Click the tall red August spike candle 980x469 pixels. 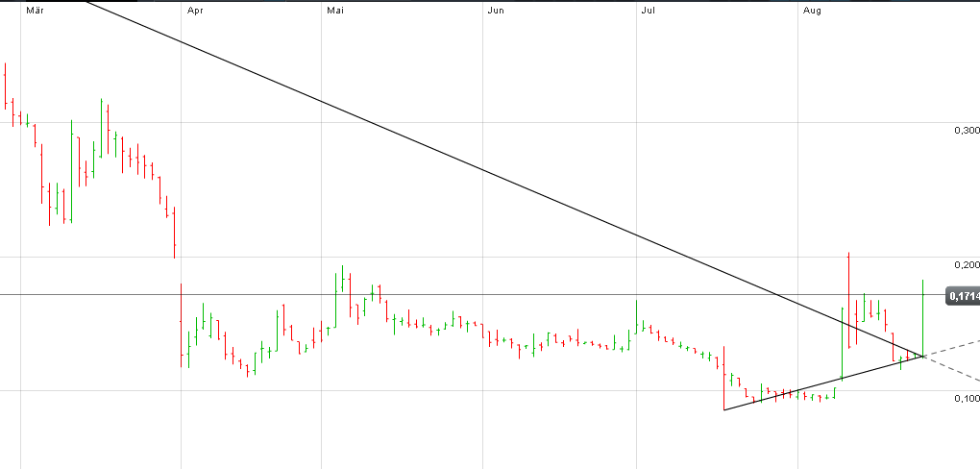click(848, 300)
